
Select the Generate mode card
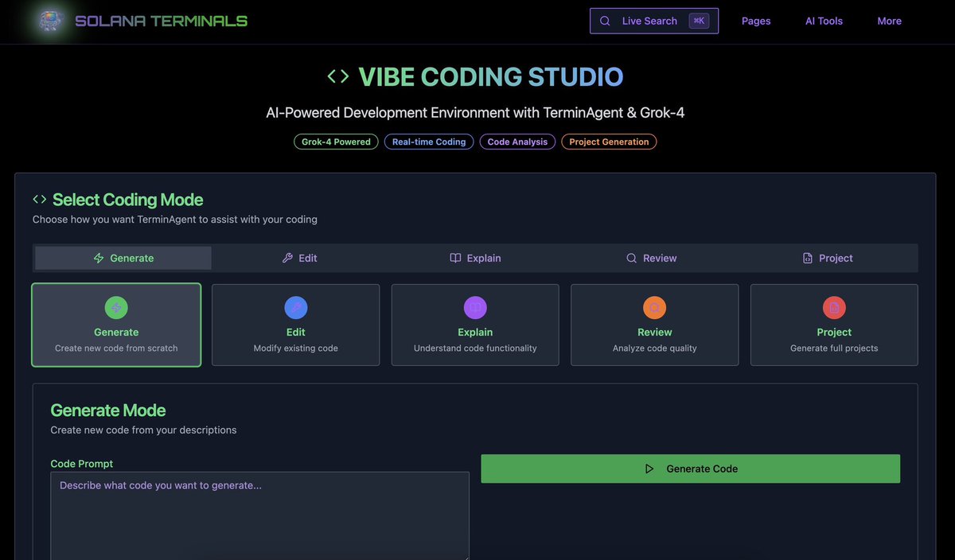(116, 325)
